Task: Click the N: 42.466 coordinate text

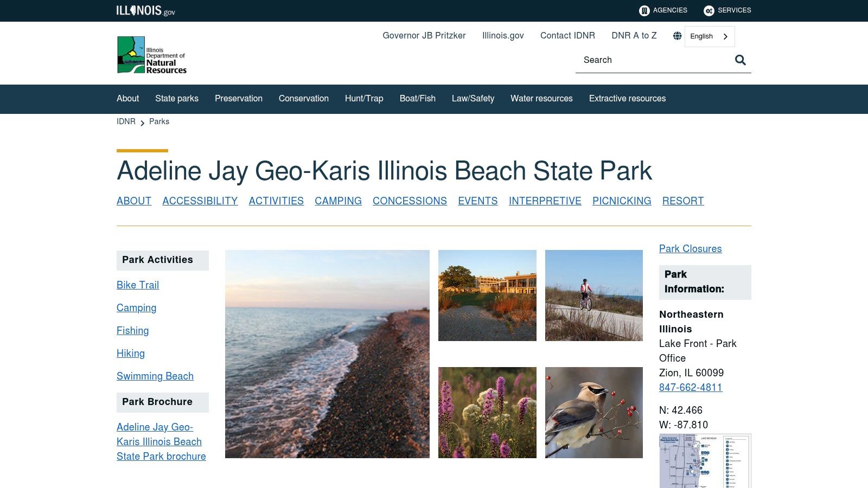Action: (x=681, y=410)
